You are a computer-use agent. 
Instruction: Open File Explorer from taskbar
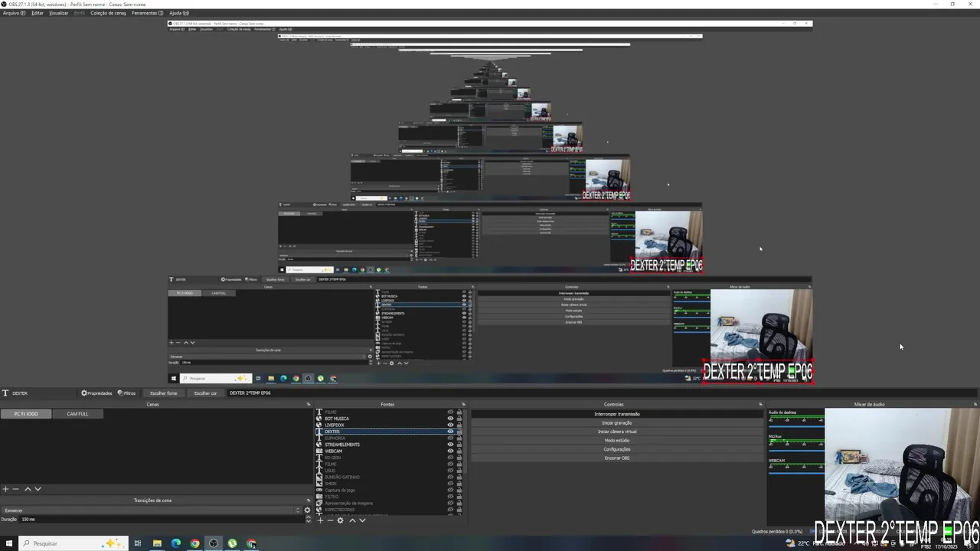point(157,543)
